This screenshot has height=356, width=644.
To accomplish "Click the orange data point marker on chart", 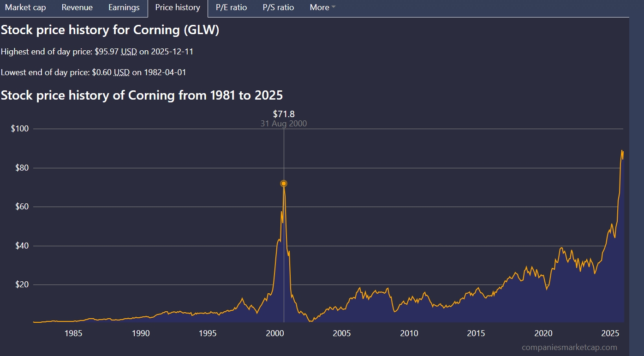I will (x=284, y=184).
